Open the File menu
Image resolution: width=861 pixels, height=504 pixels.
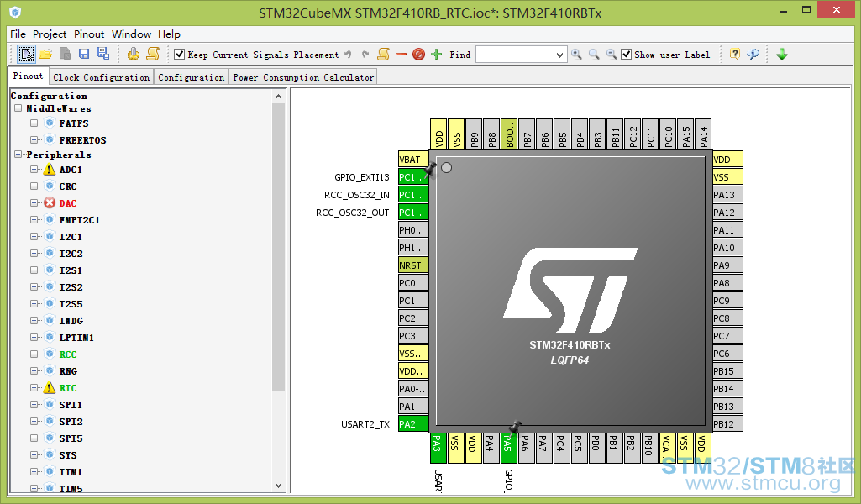tap(18, 34)
